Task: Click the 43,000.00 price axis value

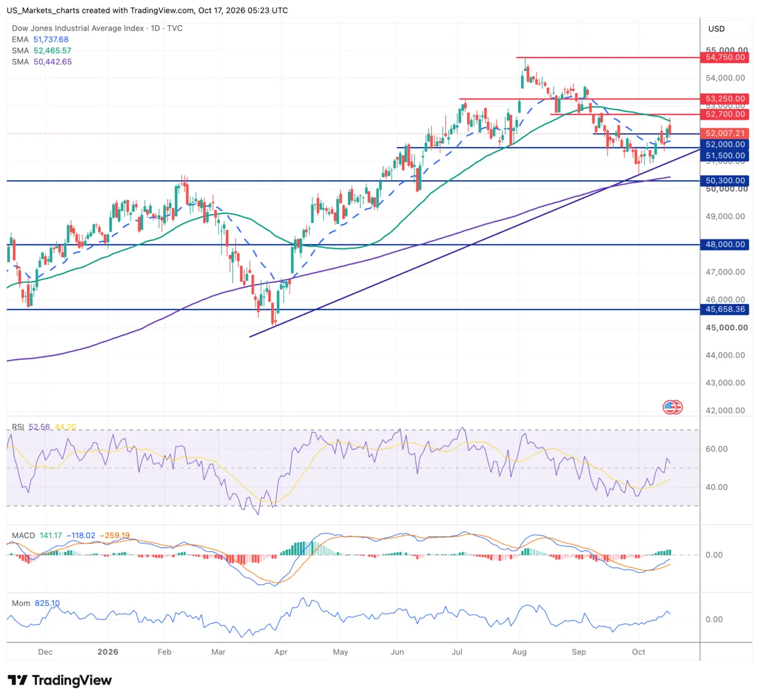Action: click(x=725, y=383)
